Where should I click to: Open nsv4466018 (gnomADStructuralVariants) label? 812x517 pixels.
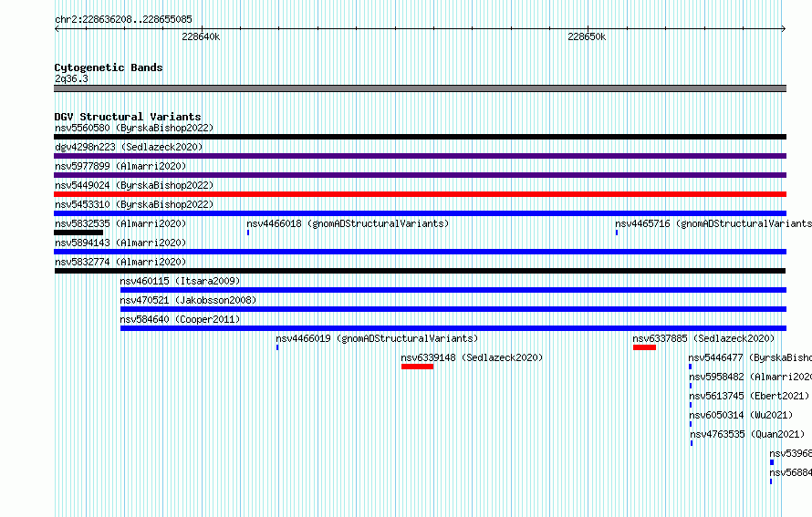click(348, 223)
